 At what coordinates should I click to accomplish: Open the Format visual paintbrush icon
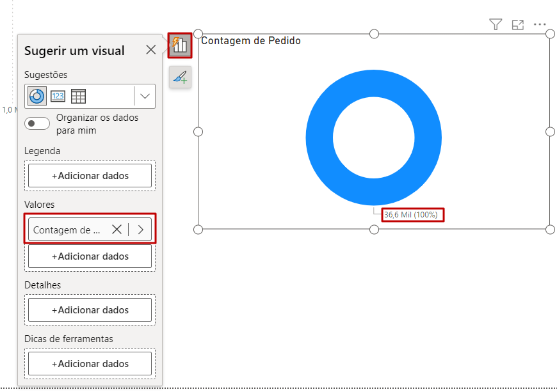coord(180,77)
